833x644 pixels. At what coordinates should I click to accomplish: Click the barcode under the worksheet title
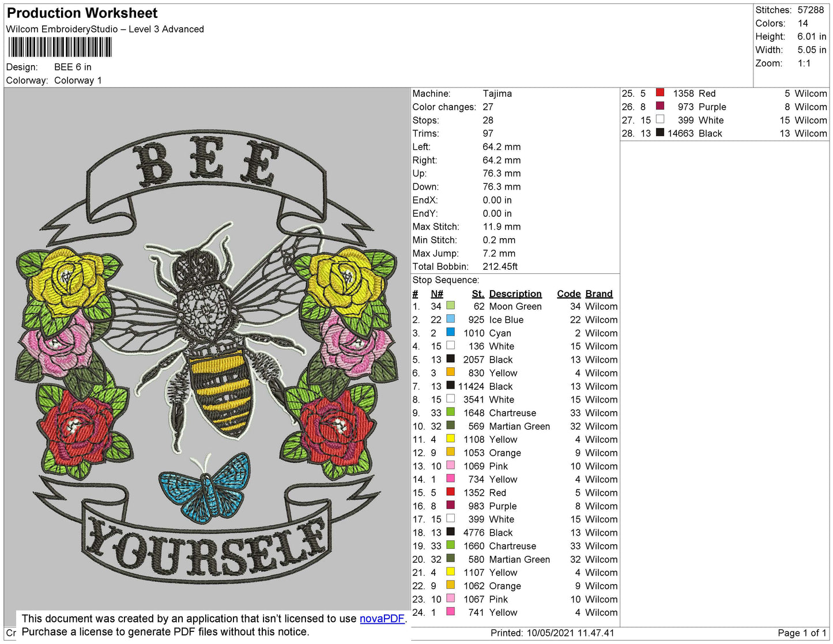coord(59,47)
